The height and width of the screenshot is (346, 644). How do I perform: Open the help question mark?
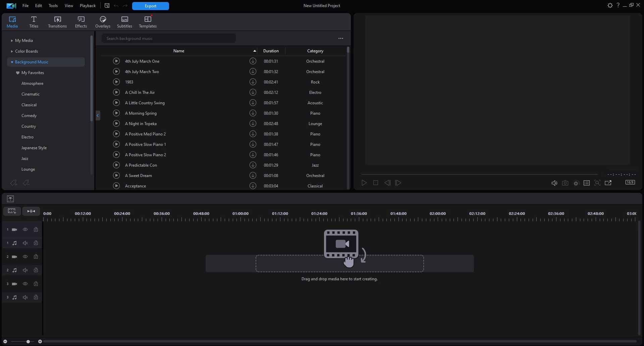click(x=618, y=5)
